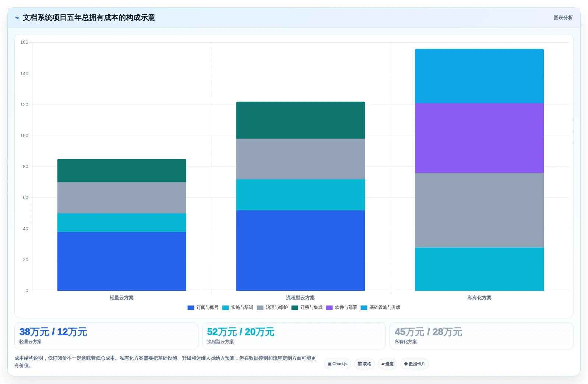
Task: Select the 52万元 / 20万元 data card
Action: [x=294, y=336]
